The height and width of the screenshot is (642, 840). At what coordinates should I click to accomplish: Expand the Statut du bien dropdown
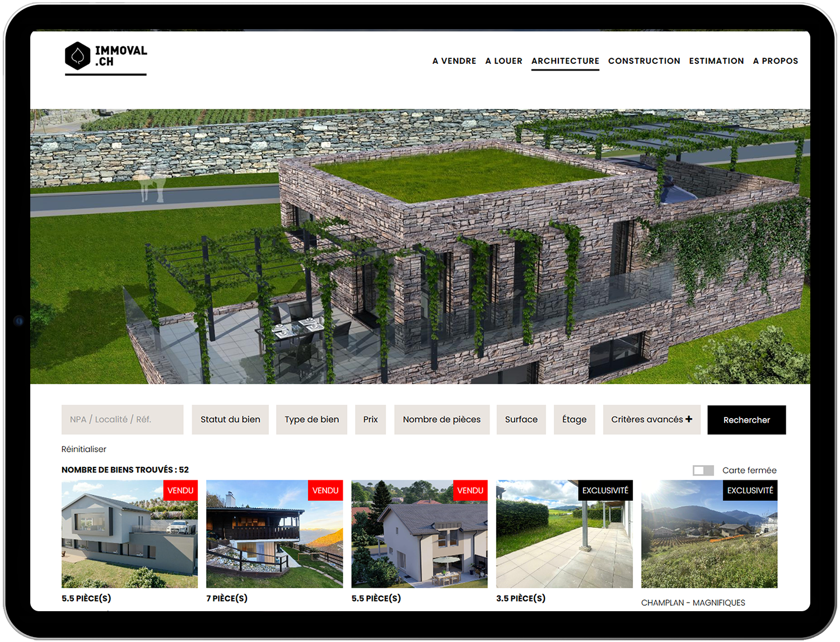pyautogui.click(x=230, y=420)
